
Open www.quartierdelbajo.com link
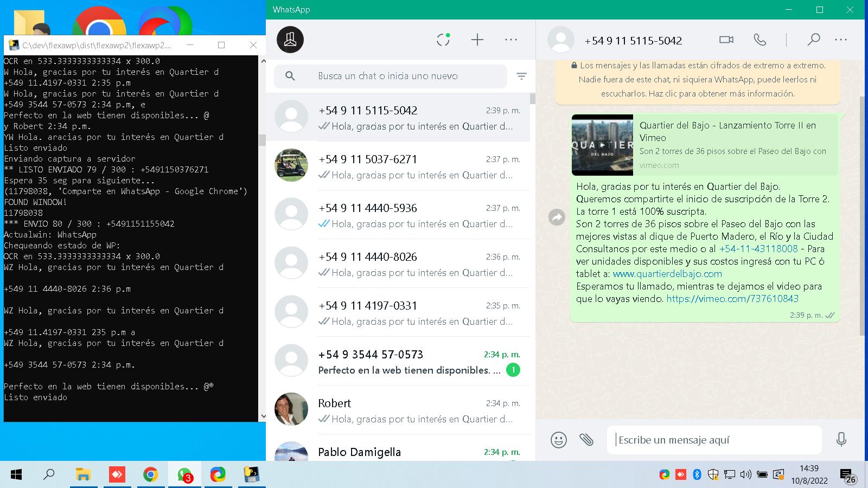click(667, 274)
